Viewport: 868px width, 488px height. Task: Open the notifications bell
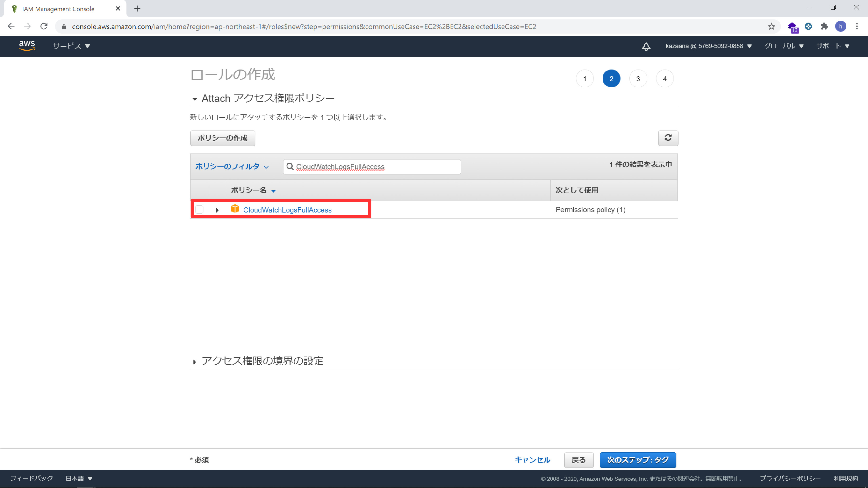coord(646,46)
